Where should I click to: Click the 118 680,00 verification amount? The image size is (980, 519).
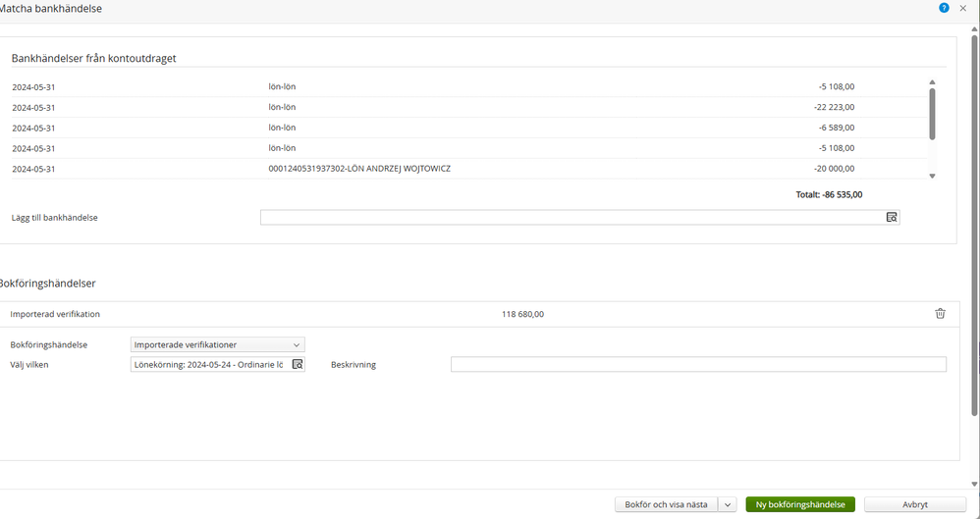click(x=522, y=314)
